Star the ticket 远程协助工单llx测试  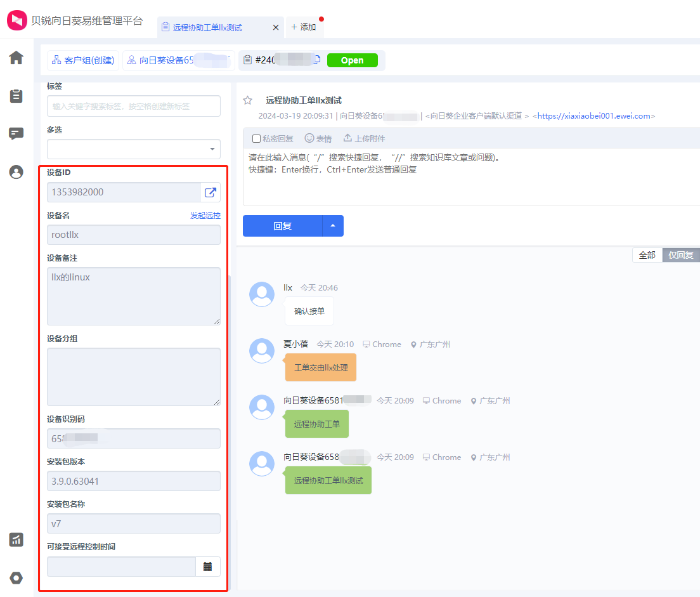pos(248,100)
